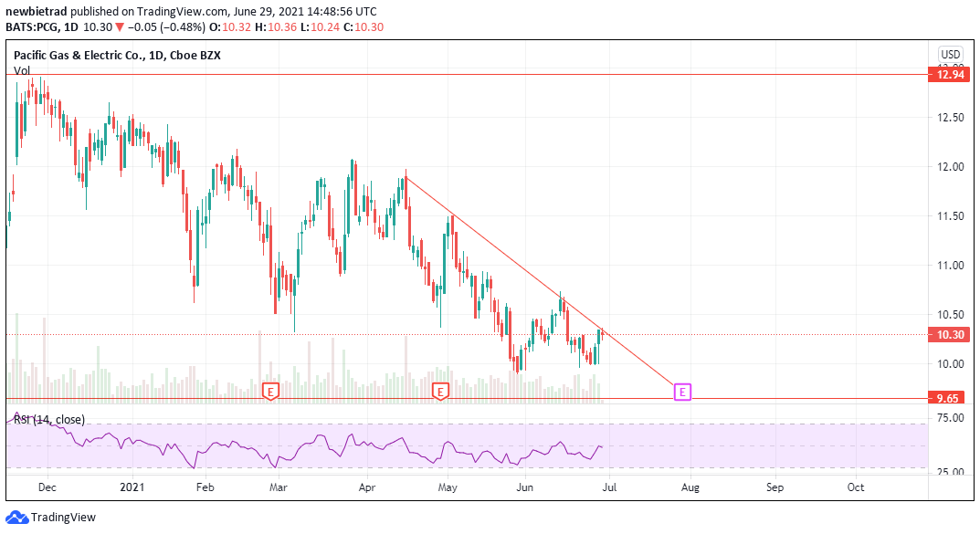
Task: Select the Pacific Gas & Electric Co. chart title
Action: click(117, 55)
